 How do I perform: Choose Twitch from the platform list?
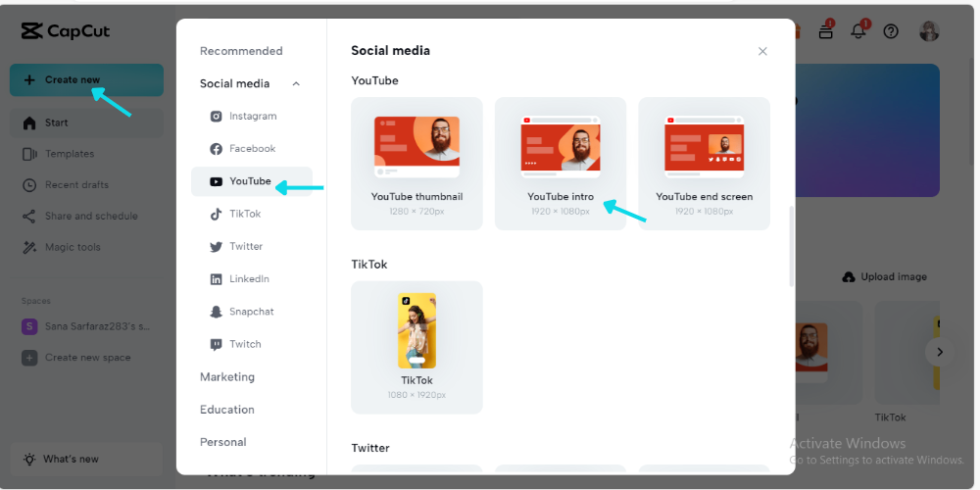tap(252, 344)
